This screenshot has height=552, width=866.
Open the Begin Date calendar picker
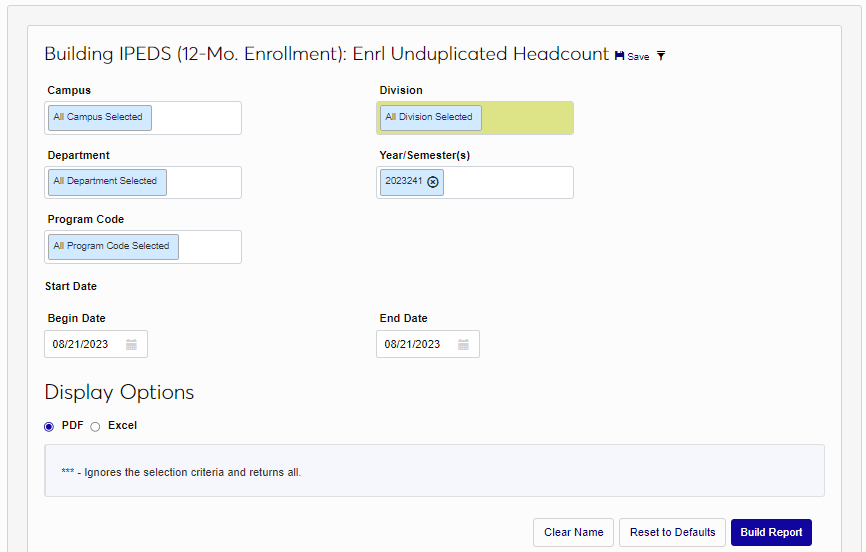(132, 344)
